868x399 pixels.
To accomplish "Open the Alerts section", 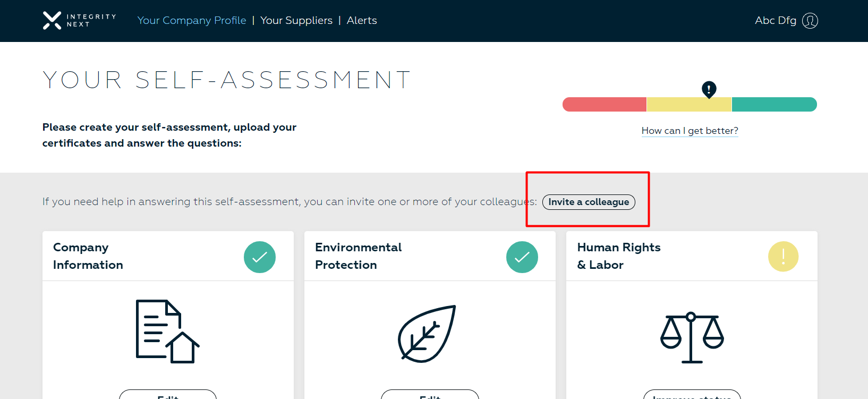I will (x=362, y=20).
